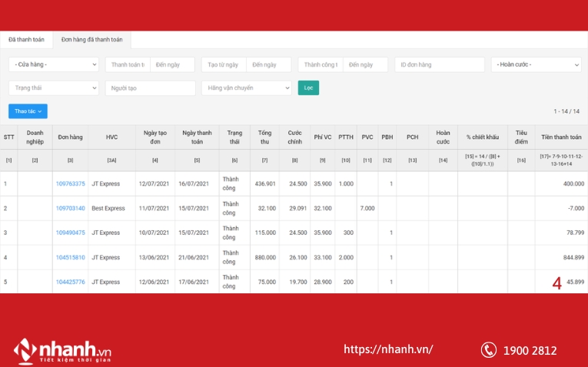The image size is (588, 367).
Task: Click the Tiền thanh toán column header
Action: coord(561,137)
